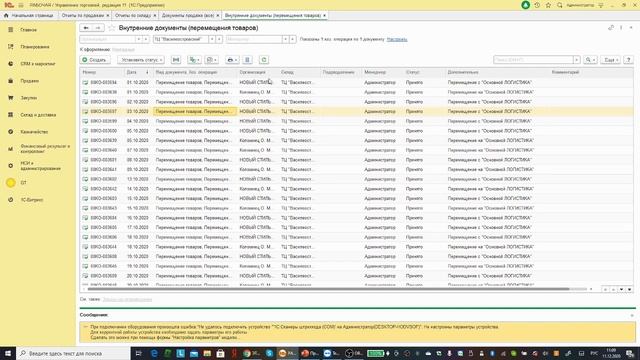
Task: Open НСИ и администрирование section
Action: tap(40, 166)
